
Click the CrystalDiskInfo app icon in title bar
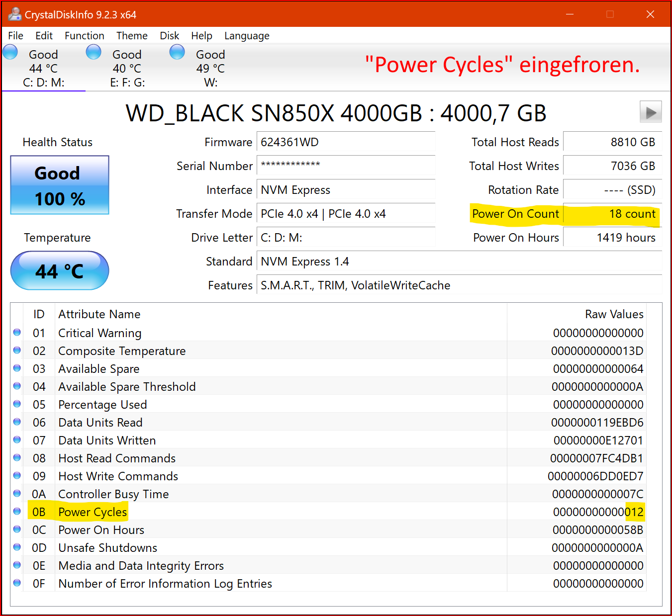click(x=15, y=14)
